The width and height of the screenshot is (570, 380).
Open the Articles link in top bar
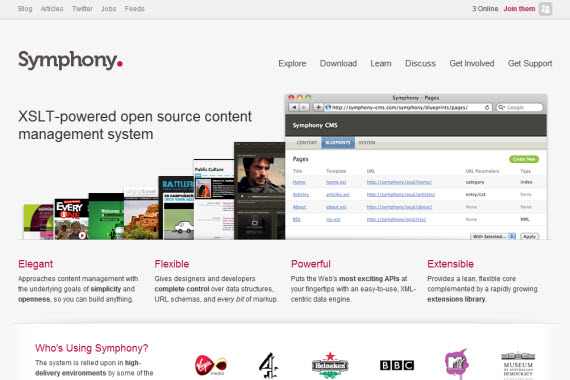[52, 9]
